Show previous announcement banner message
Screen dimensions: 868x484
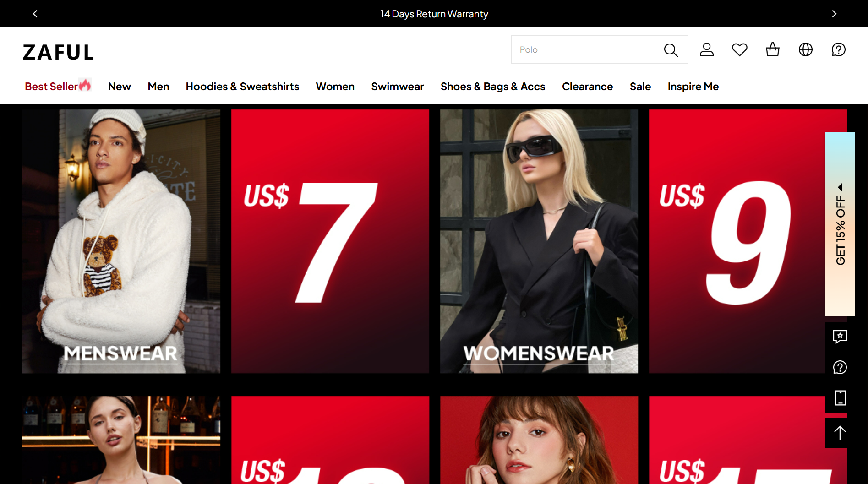click(x=35, y=14)
